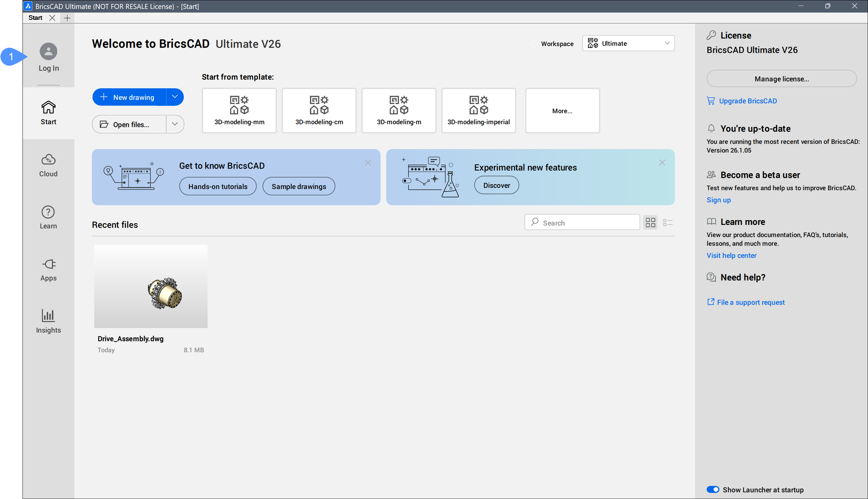This screenshot has height=499, width=868.
Task: Close the Get to know BricsCAD banner
Action: (368, 162)
